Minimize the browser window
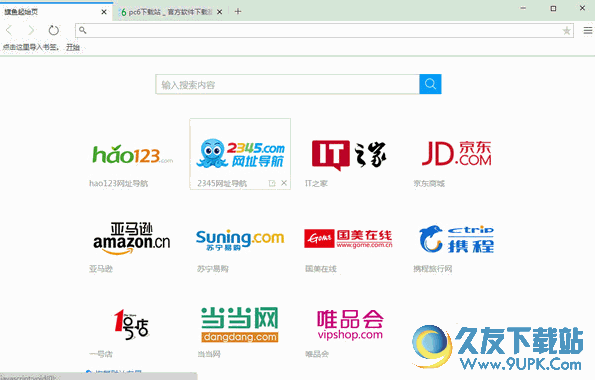595x380 pixels. [523, 8]
